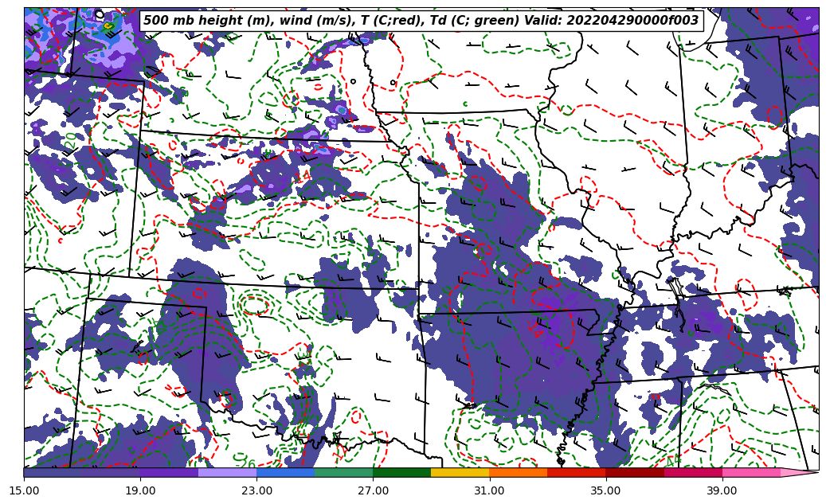Select the dark maroon colorbar segment
Viewport: 826px width, 504px height.
coord(634,472)
